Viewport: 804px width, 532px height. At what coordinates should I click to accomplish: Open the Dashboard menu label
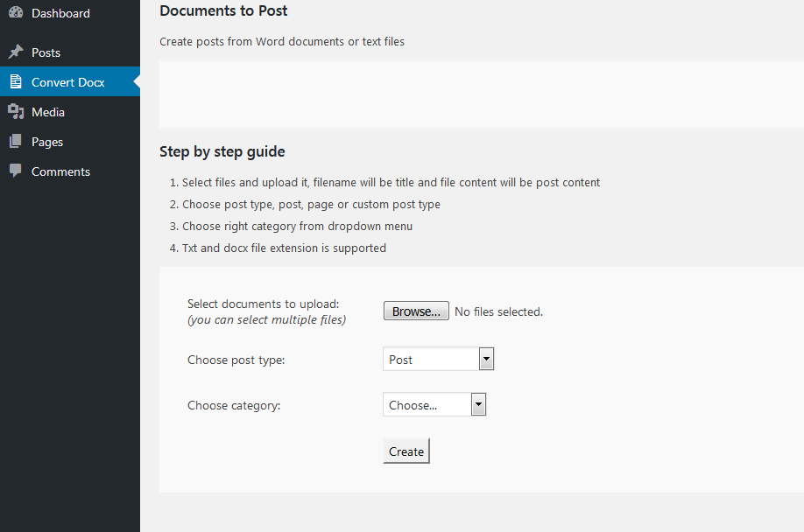coord(60,13)
